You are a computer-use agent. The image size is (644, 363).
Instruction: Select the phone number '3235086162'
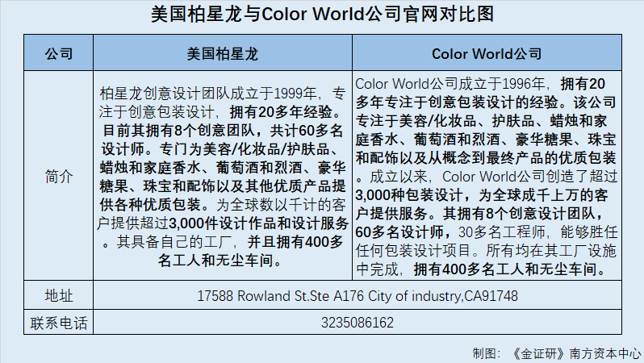tap(358, 323)
